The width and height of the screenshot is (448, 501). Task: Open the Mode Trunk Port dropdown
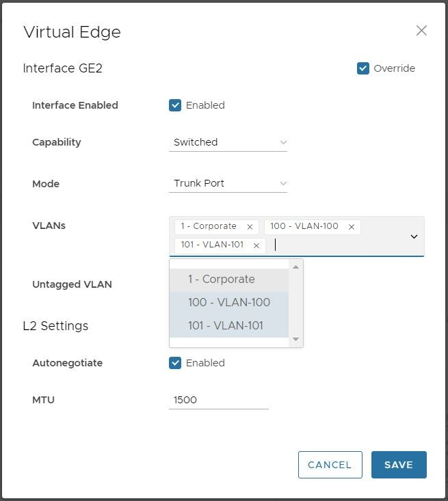click(228, 183)
